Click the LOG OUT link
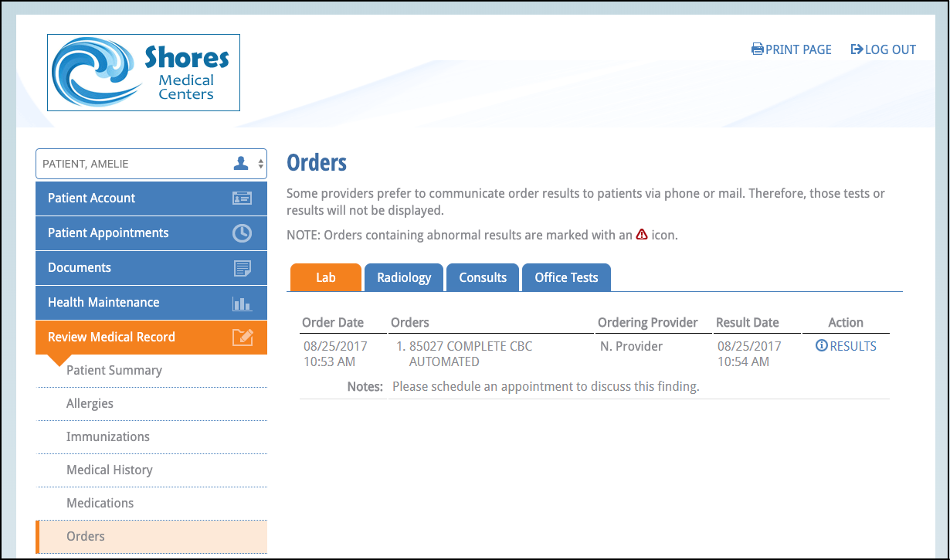The image size is (950, 560). [890, 49]
